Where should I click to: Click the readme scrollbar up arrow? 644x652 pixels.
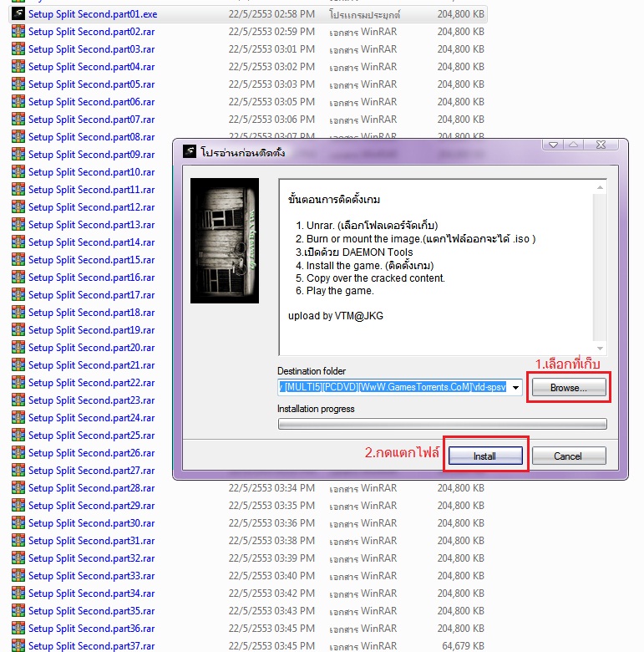click(x=600, y=187)
